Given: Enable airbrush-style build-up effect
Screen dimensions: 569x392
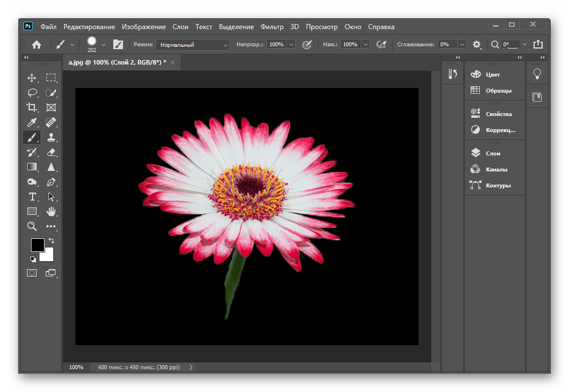Looking at the screenshot, I should [x=383, y=45].
